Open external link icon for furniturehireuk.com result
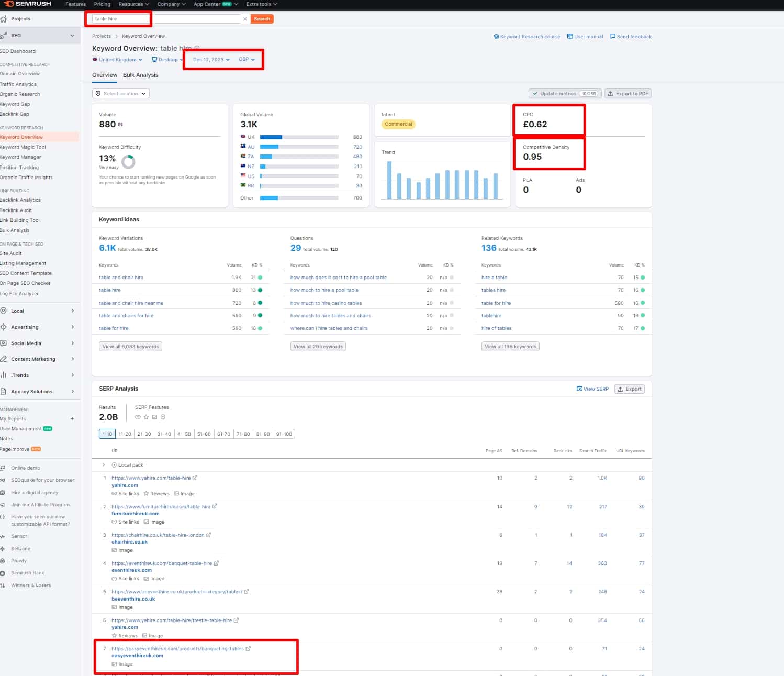The image size is (784, 676). tap(215, 507)
